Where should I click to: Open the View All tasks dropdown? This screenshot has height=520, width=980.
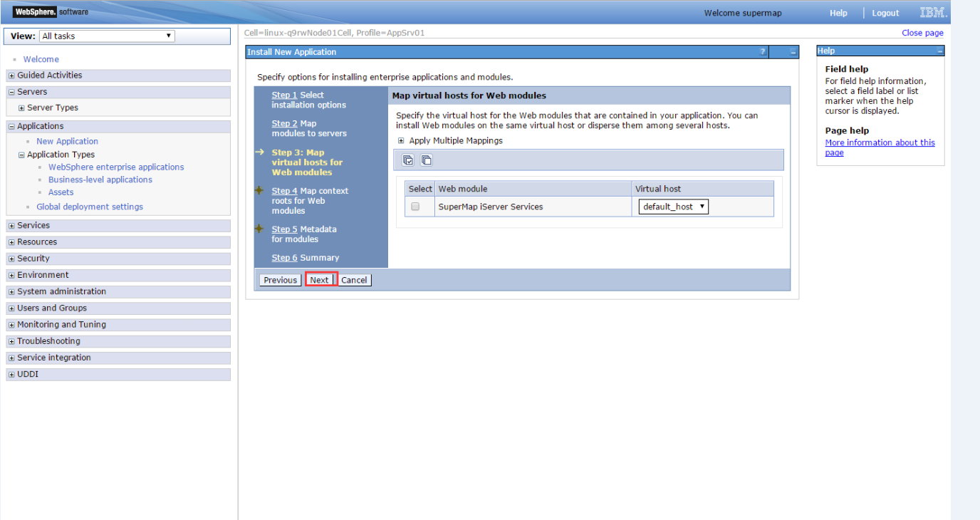pos(107,36)
